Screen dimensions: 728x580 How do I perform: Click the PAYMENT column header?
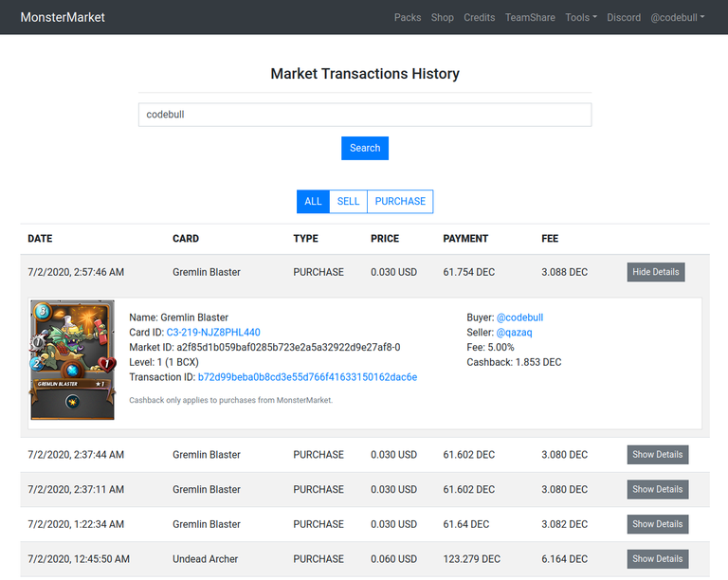click(x=465, y=239)
